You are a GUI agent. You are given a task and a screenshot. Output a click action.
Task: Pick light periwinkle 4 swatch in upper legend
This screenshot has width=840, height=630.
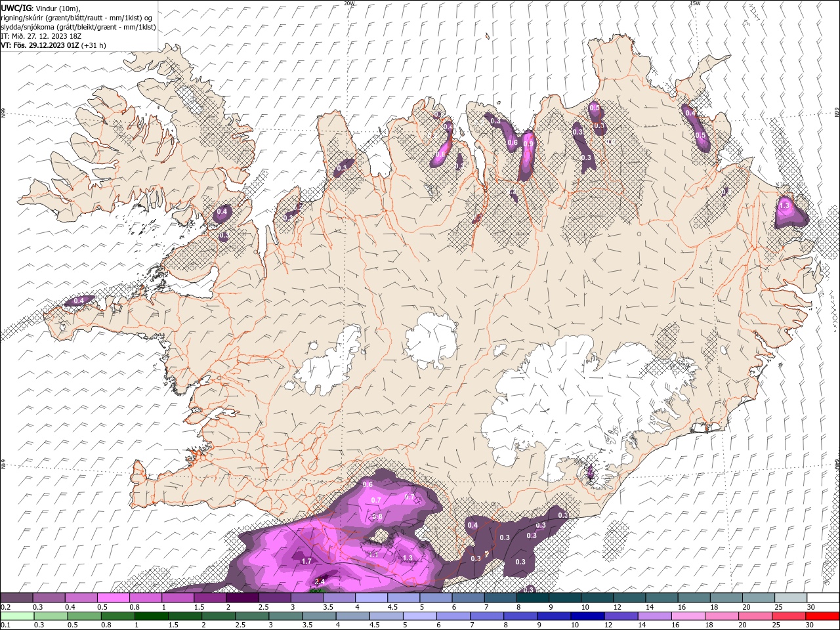point(371,598)
